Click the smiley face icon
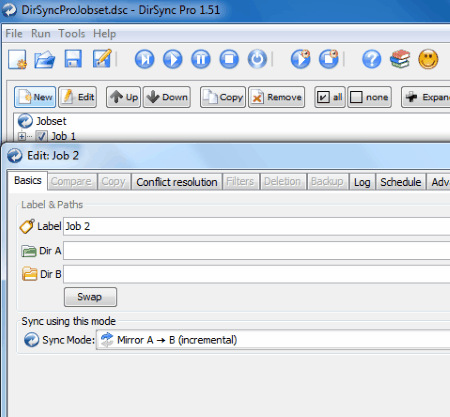This screenshot has height=417, width=450. [x=428, y=59]
